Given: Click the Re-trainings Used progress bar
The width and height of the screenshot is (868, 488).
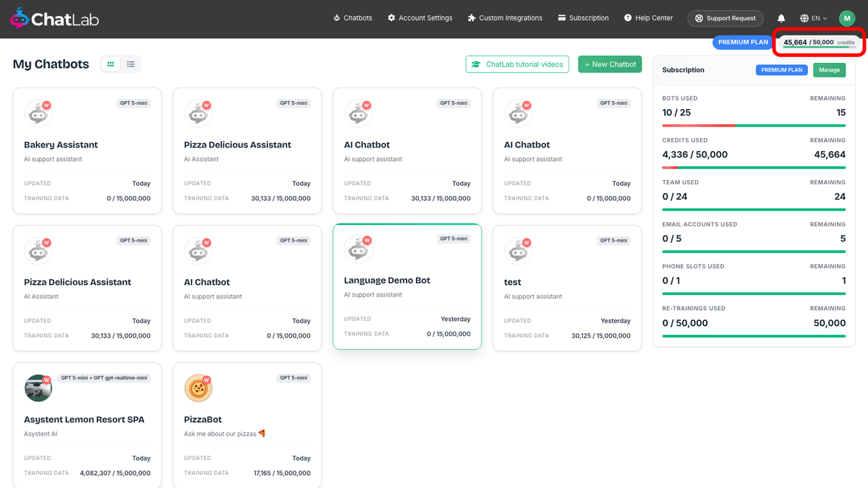Looking at the screenshot, I should click(754, 335).
